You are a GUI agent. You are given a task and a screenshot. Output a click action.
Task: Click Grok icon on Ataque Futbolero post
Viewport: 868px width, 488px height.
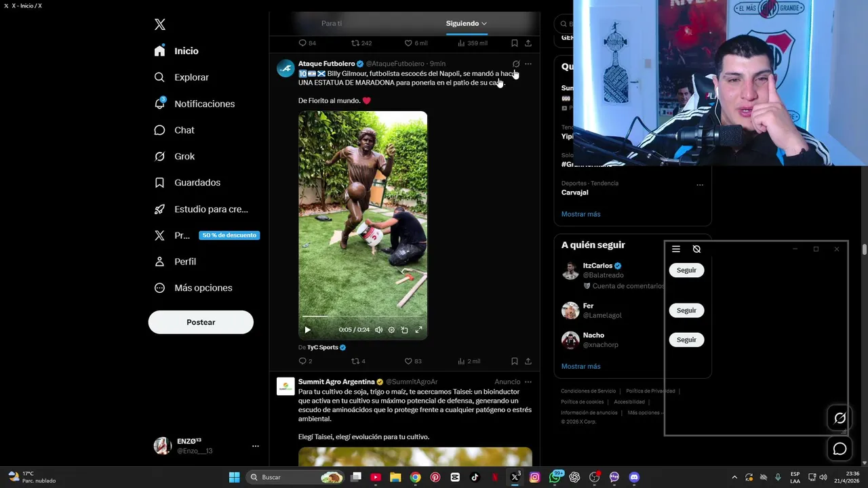click(516, 64)
